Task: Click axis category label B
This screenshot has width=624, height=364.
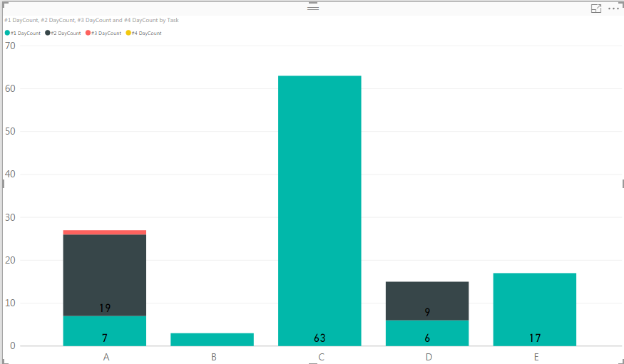Action: pyautogui.click(x=214, y=357)
